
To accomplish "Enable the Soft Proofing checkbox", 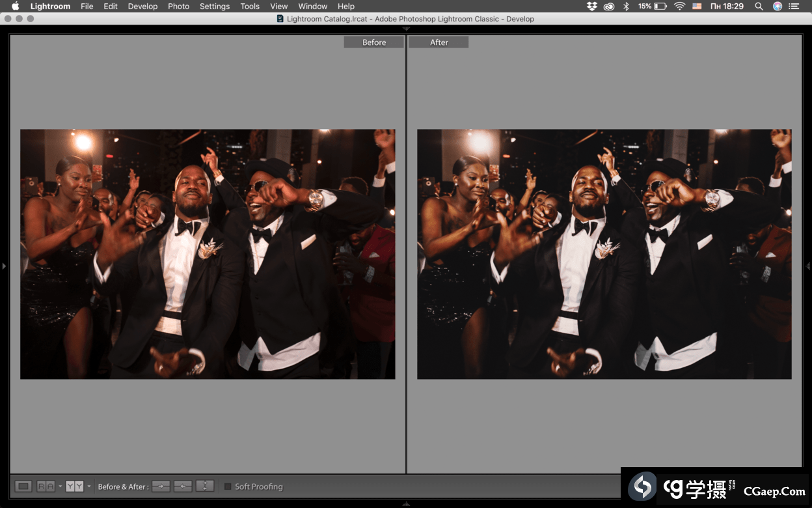I will 228,487.
